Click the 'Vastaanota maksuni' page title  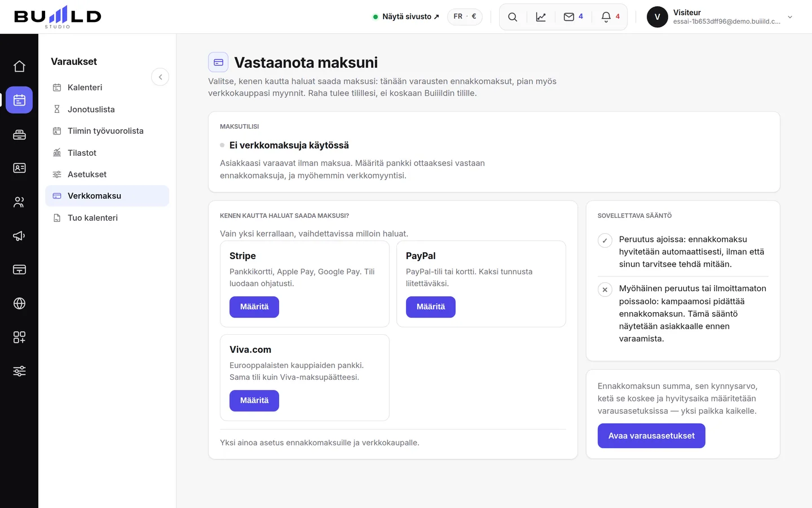tap(306, 62)
